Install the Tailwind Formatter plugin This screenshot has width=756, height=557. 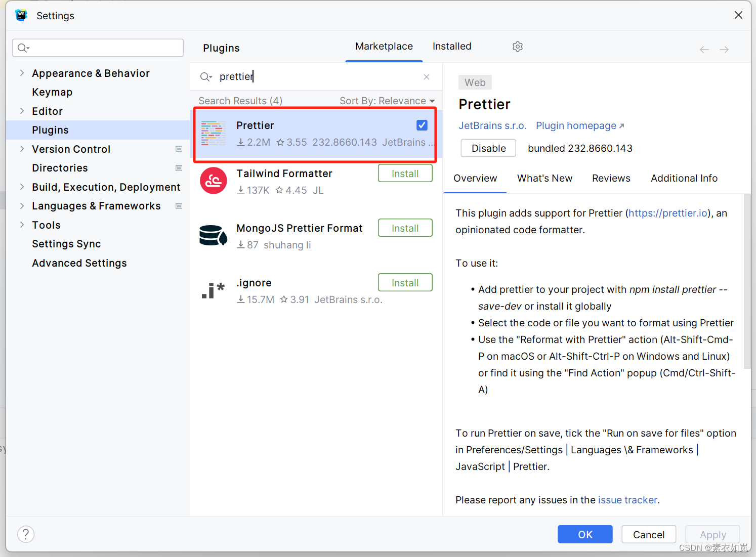click(405, 174)
